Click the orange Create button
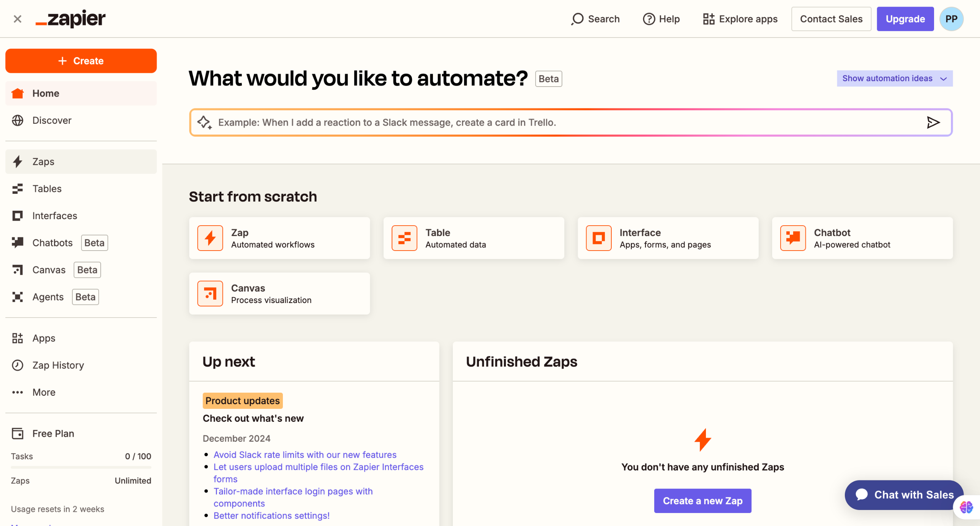 (81, 61)
